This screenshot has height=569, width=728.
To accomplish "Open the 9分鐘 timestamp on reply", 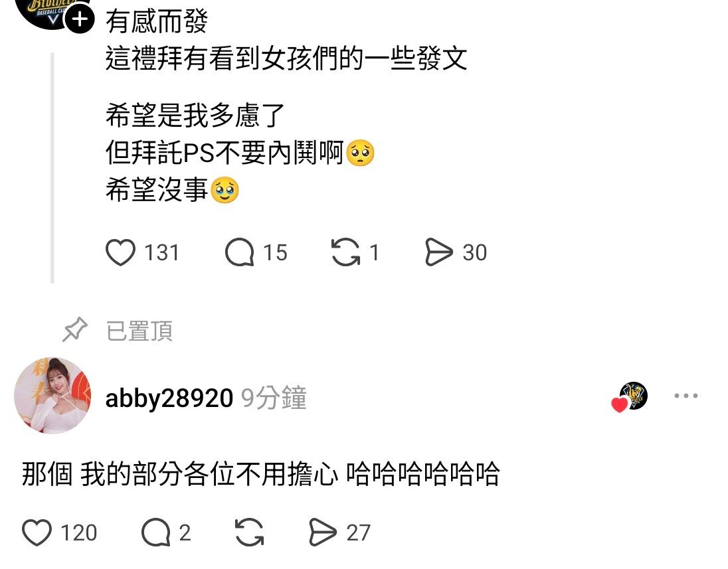I will pyautogui.click(x=274, y=398).
